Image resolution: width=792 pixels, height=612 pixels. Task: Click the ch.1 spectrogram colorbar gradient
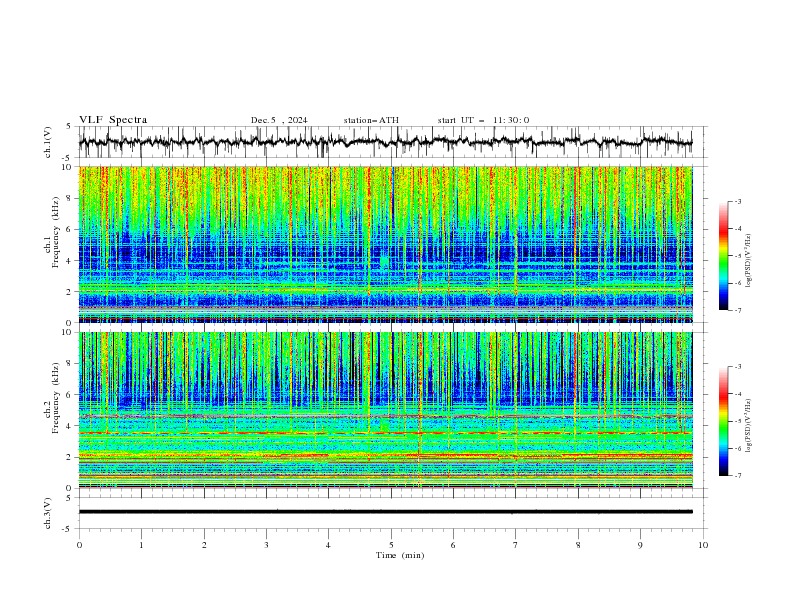723,256
